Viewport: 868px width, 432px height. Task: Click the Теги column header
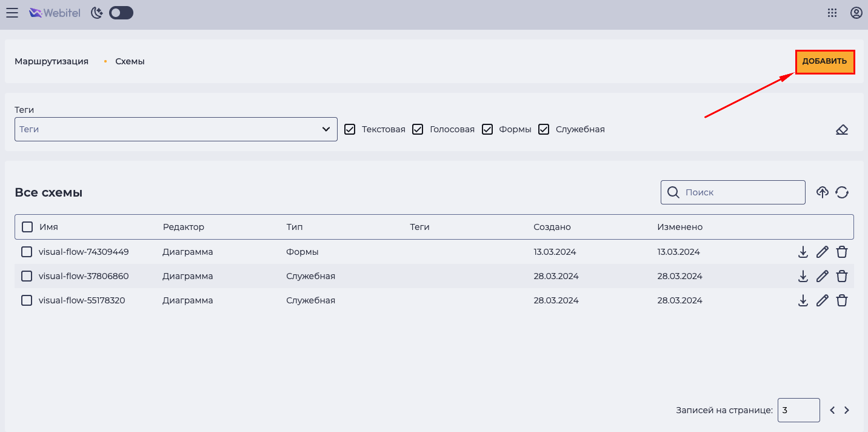[419, 227]
